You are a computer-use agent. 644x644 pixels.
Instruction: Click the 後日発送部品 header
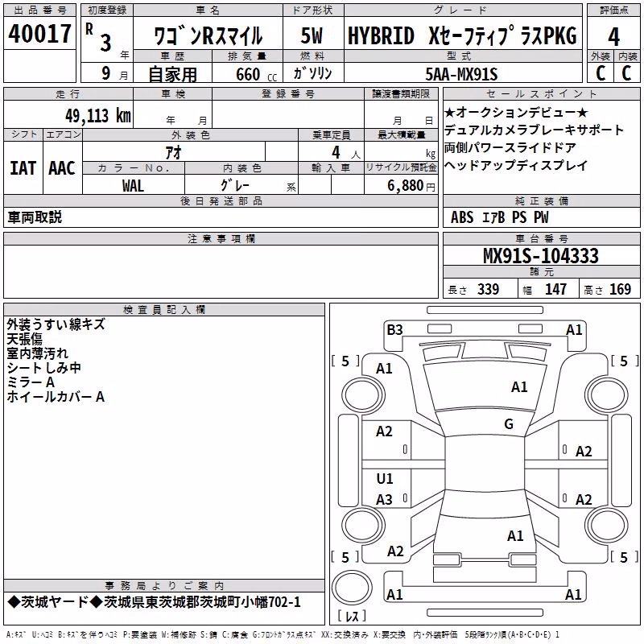click(x=221, y=200)
